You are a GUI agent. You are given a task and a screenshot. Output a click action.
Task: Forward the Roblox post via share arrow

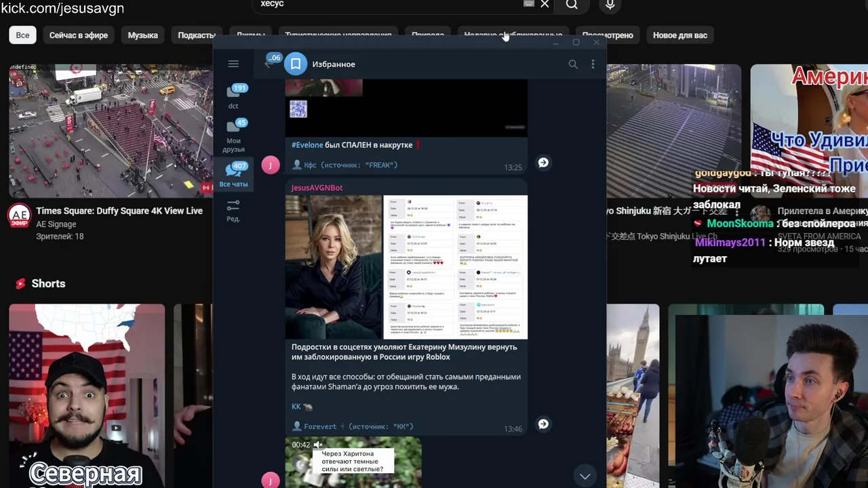(x=543, y=424)
